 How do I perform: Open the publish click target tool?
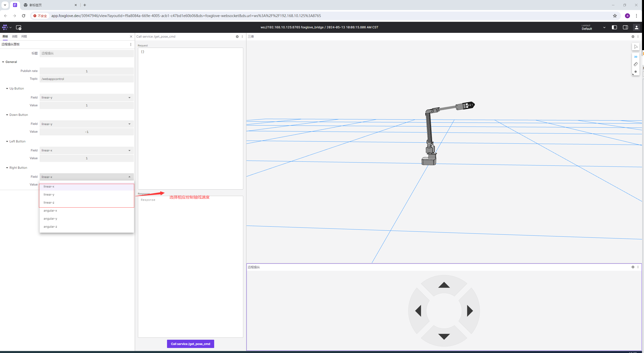(x=635, y=72)
